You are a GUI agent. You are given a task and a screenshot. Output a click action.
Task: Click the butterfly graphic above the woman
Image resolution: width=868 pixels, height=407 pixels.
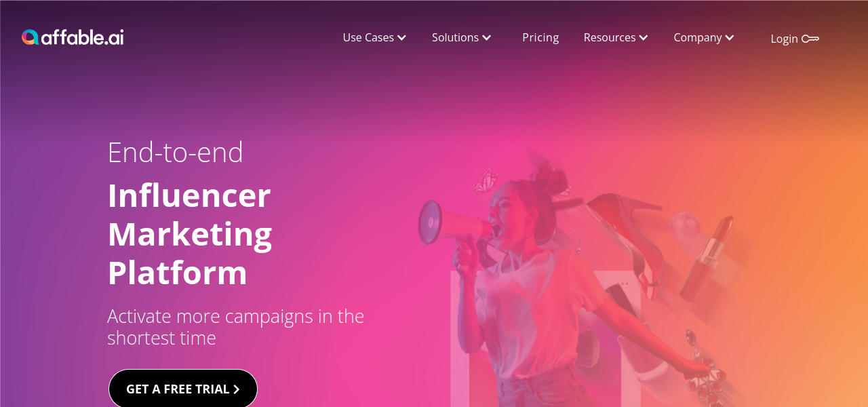pyautogui.click(x=486, y=181)
